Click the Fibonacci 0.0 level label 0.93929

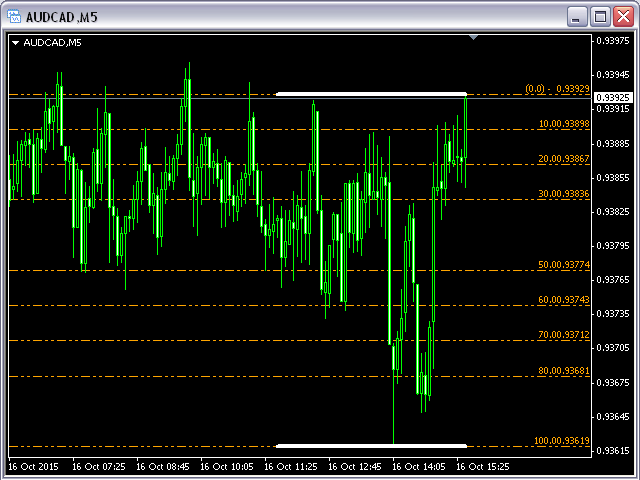pos(557,89)
